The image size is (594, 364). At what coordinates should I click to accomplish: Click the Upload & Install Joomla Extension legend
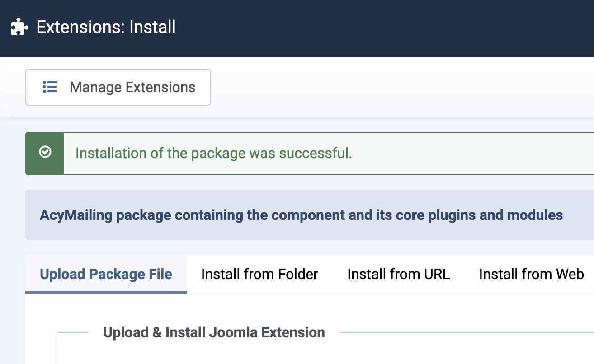(214, 333)
